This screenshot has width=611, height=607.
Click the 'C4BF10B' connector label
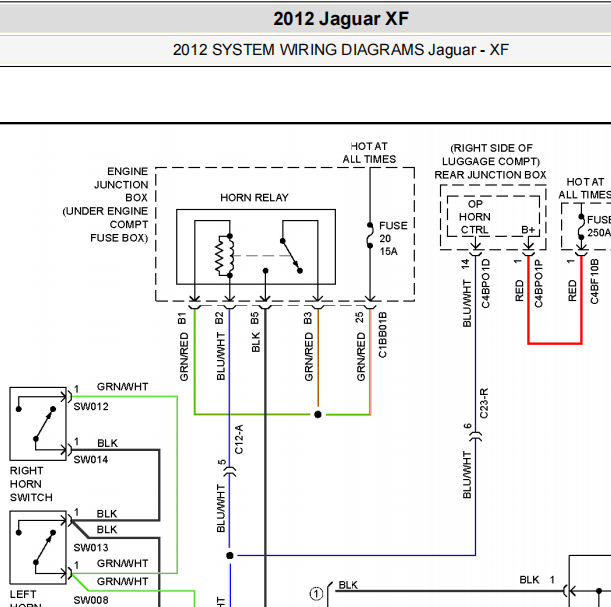click(x=594, y=281)
